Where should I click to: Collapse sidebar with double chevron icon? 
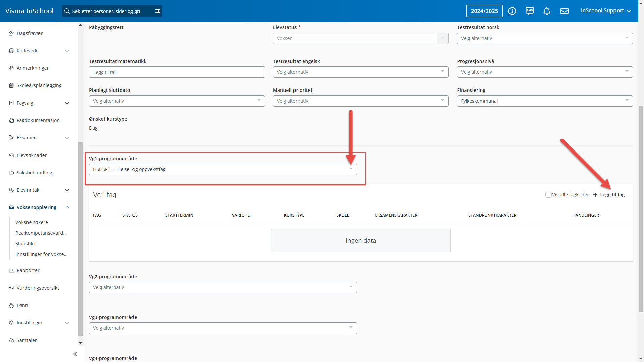click(x=75, y=354)
